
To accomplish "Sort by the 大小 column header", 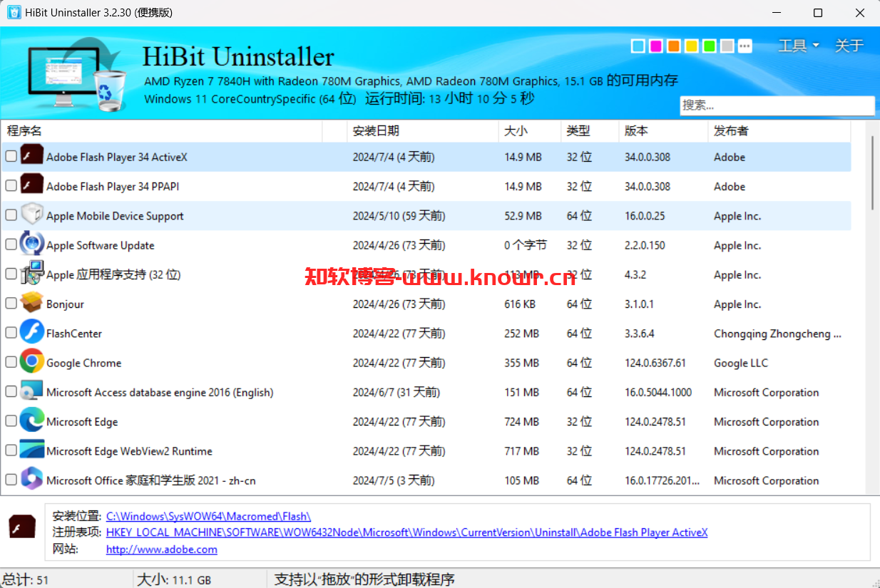I will (x=529, y=131).
